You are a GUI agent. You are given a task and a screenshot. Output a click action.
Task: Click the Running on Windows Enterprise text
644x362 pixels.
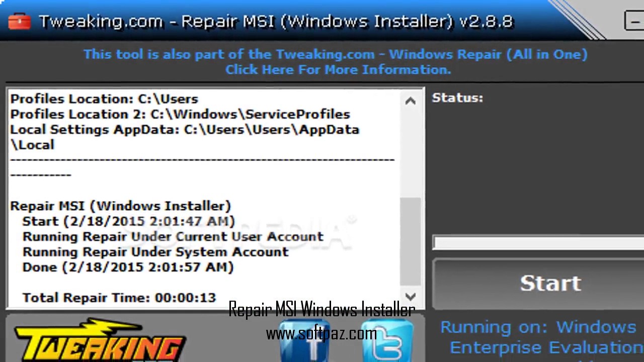(541, 337)
